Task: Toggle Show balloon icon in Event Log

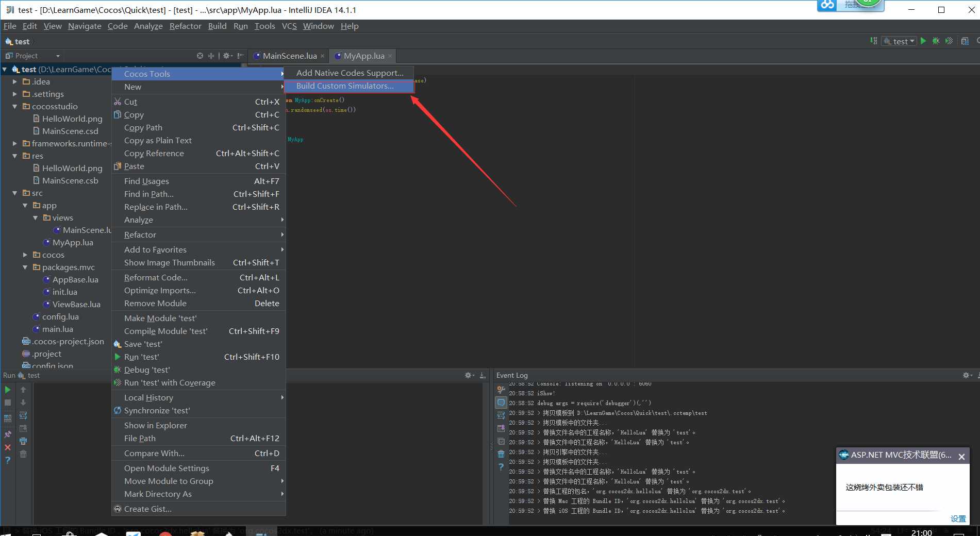Action: 501,403
